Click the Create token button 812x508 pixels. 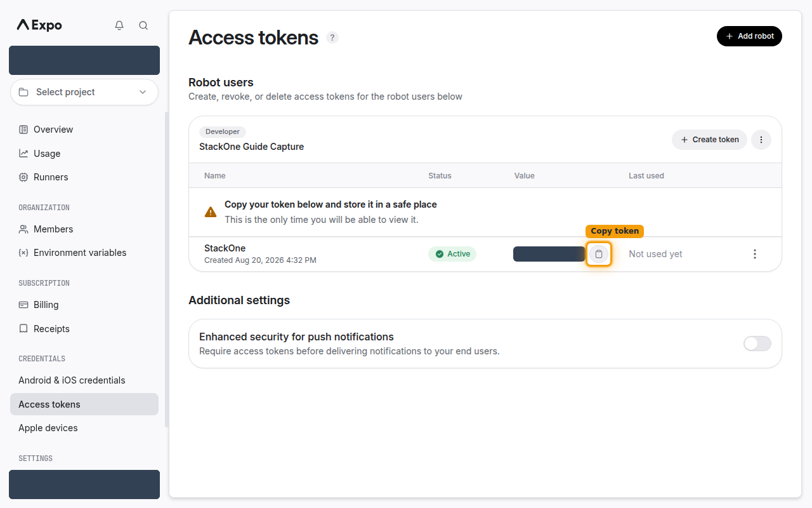[709, 140]
